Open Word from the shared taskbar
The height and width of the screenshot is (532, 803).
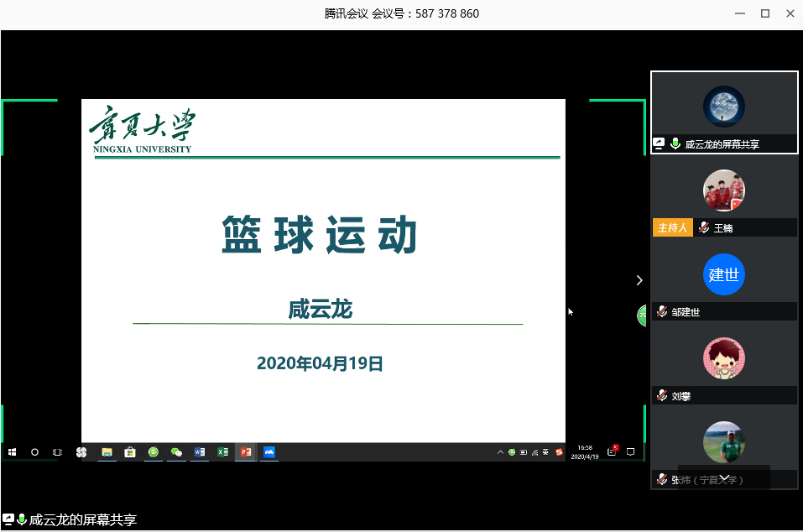point(200,452)
